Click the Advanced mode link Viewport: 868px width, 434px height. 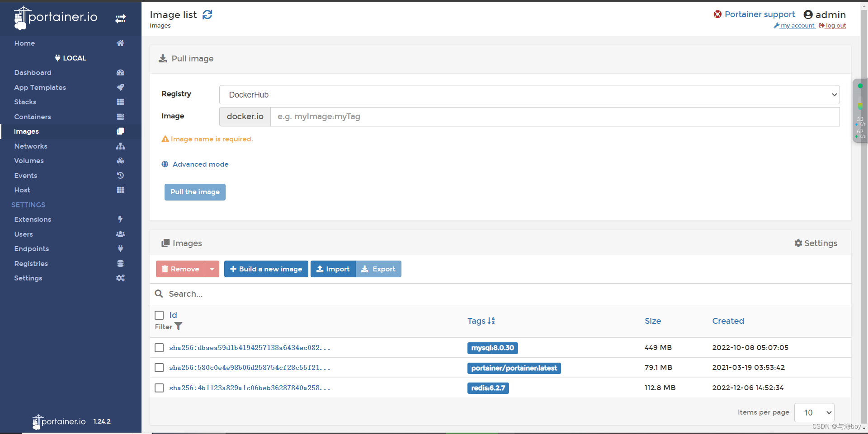point(200,164)
